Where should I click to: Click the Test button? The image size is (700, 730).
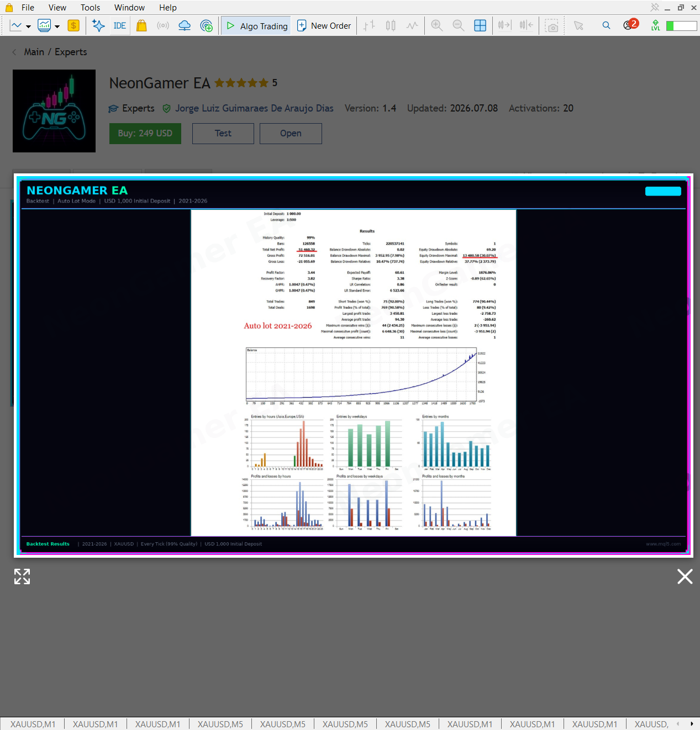[223, 134]
